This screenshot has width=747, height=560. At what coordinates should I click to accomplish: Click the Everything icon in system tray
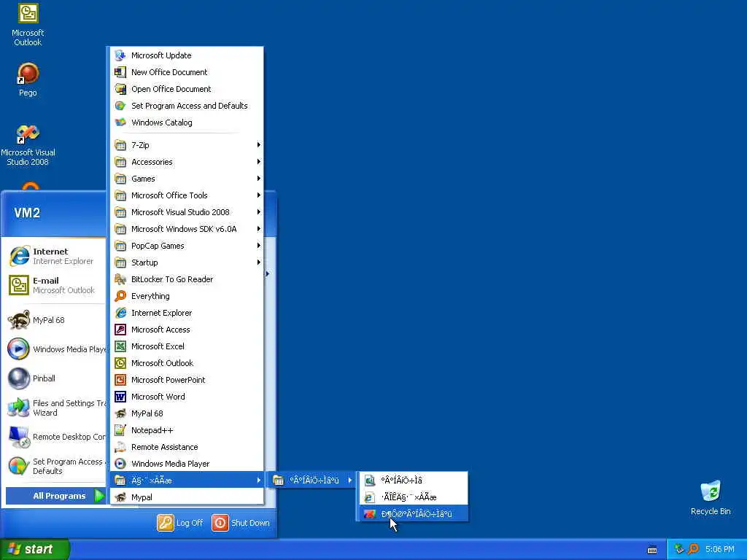pos(693,549)
